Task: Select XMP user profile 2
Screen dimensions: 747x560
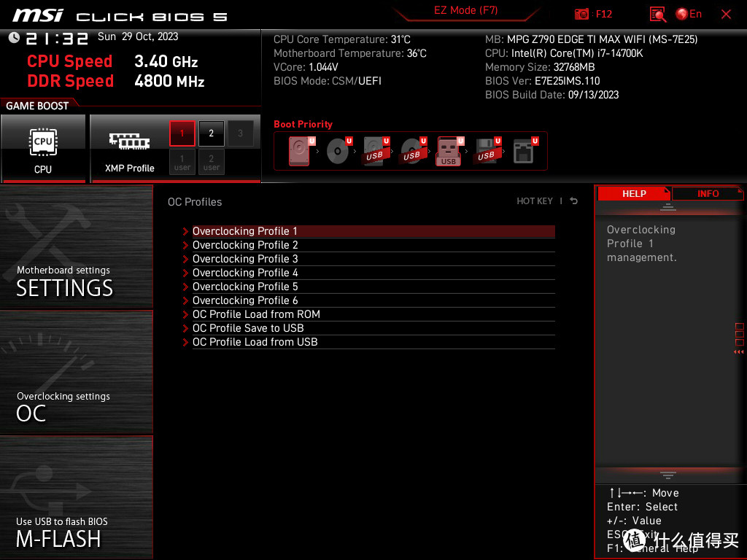Action: (211, 162)
